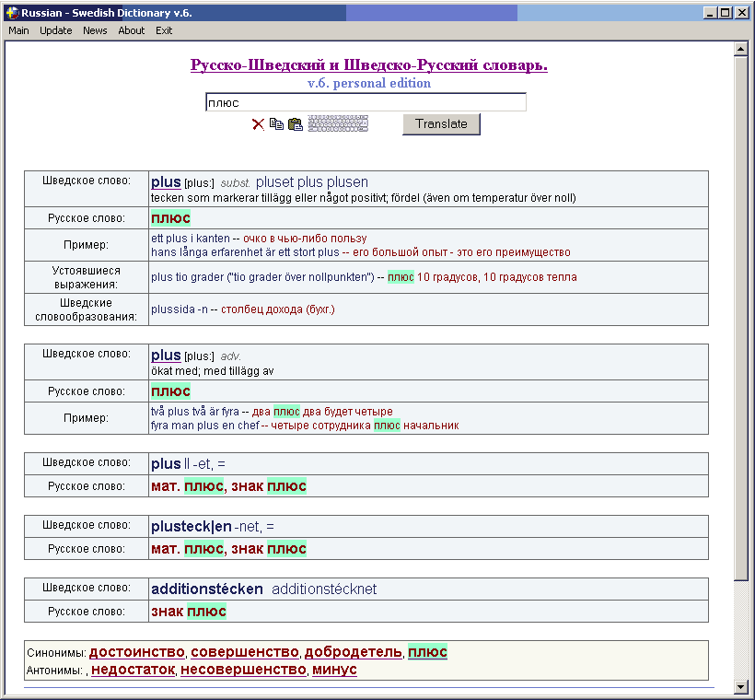Click Exit in the menu bar
Viewport: 755px width, 700px height.
point(164,30)
